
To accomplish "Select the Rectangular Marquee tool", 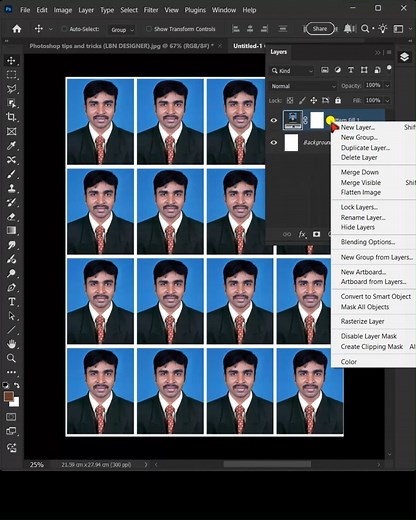I will tap(11, 74).
